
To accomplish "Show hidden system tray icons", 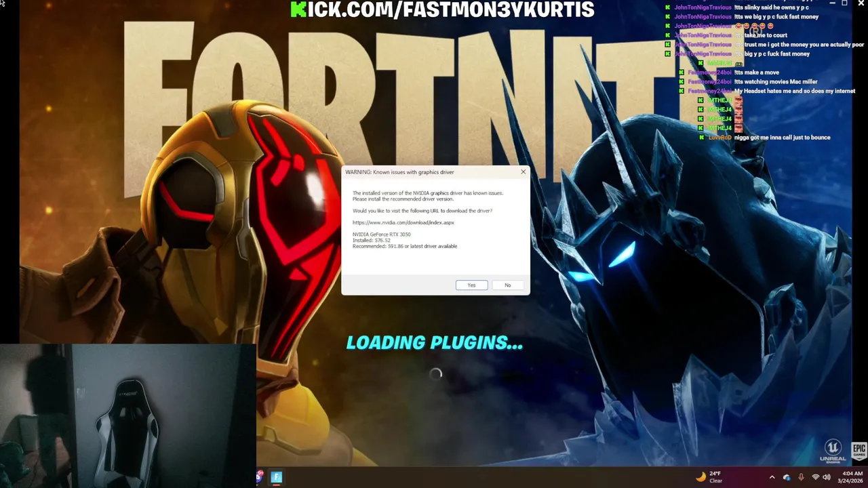I will point(772,477).
